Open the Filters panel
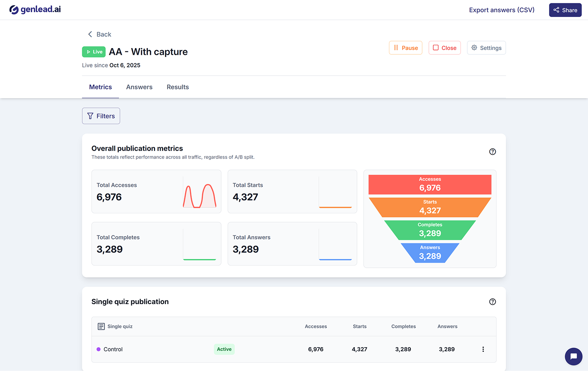 [101, 116]
